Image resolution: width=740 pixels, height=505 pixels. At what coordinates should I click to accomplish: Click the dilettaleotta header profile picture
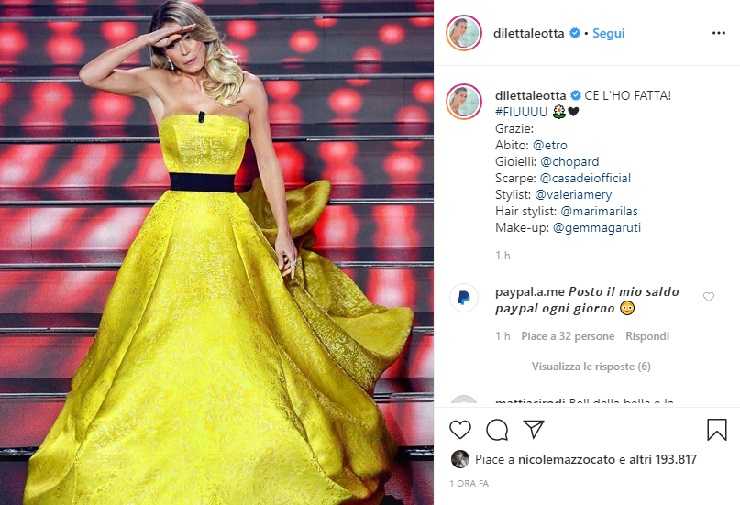[x=463, y=33]
